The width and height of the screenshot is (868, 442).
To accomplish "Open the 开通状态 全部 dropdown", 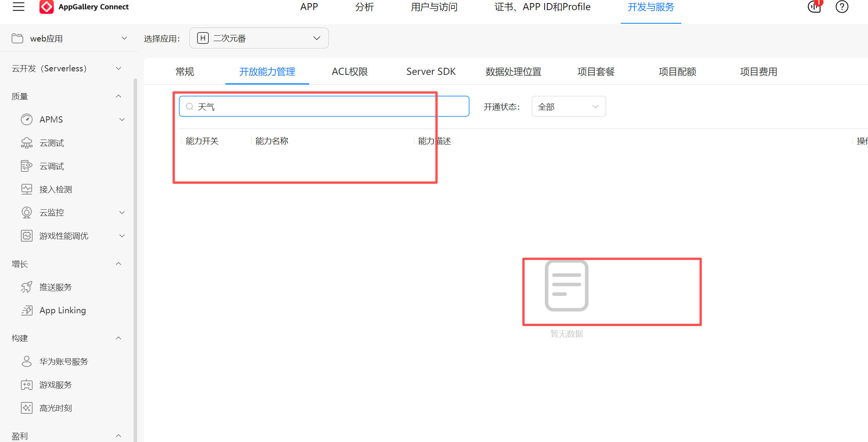I will coord(568,107).
